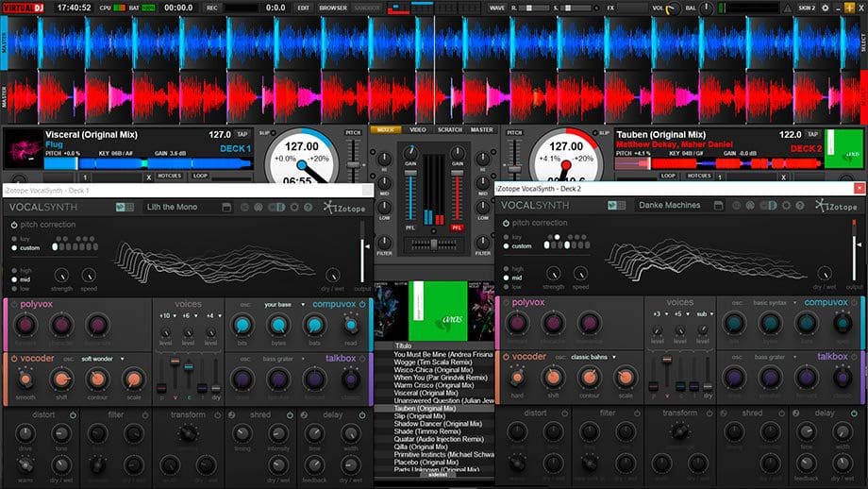The image size is (868, 489).
Task: Switch to VIDEO tab
Action: tap(417, 129)
